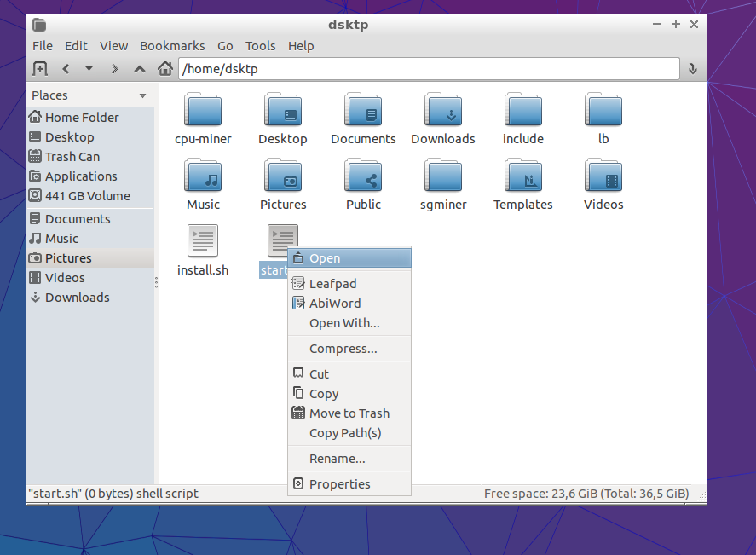Click the /home/dsktp path field
The width and height of the screenshot is (756, 555).
[426, 69]
